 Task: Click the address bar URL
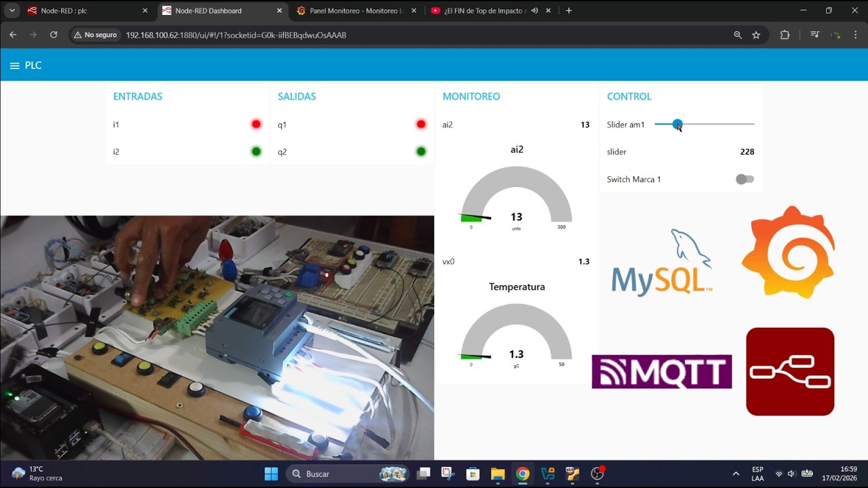(x=236, y=35)
